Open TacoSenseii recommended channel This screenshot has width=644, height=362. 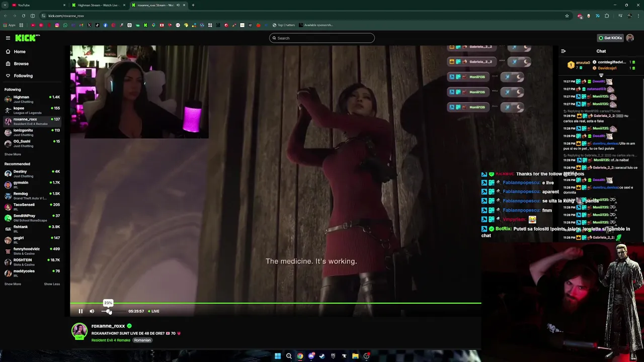pyautogui.click(x=31, y=207)
